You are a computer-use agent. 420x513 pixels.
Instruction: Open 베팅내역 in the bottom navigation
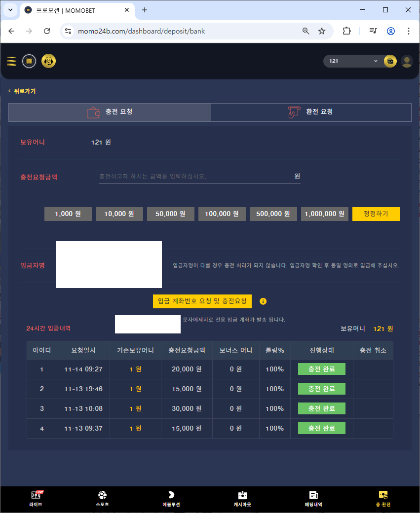313,498
